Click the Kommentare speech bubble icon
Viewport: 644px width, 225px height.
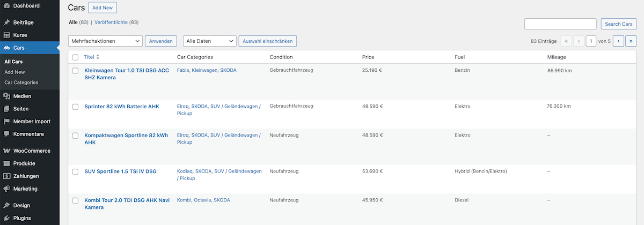[x=6, y=134]
